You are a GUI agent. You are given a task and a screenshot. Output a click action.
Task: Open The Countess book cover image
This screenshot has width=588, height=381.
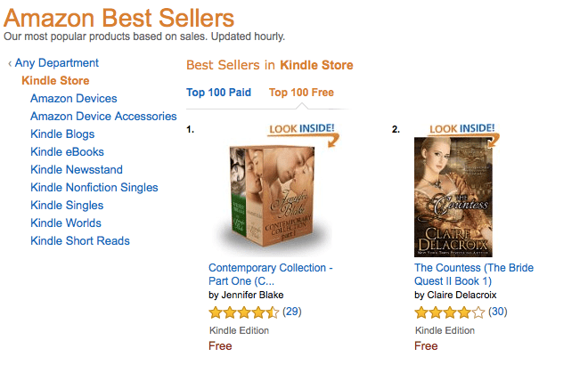click(454, 198)
